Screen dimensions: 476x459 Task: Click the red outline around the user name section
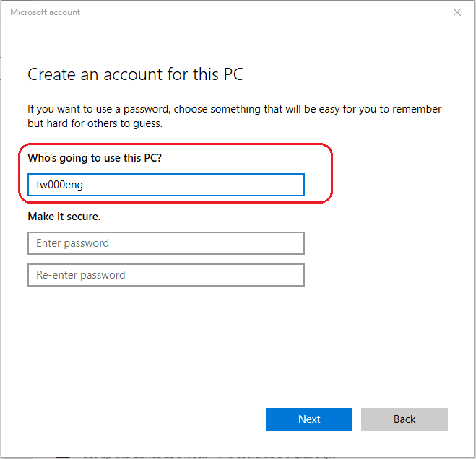click(x=331, y=173)
